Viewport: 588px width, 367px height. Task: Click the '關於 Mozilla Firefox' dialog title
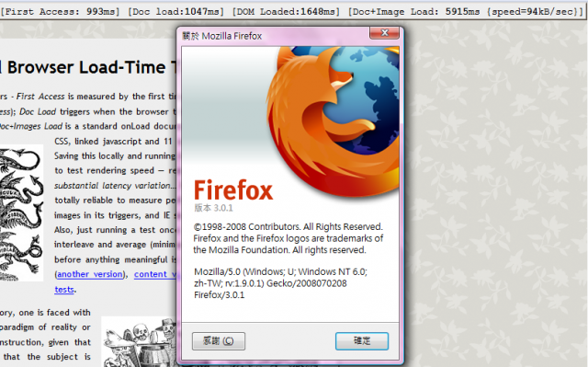coord(222,36)
